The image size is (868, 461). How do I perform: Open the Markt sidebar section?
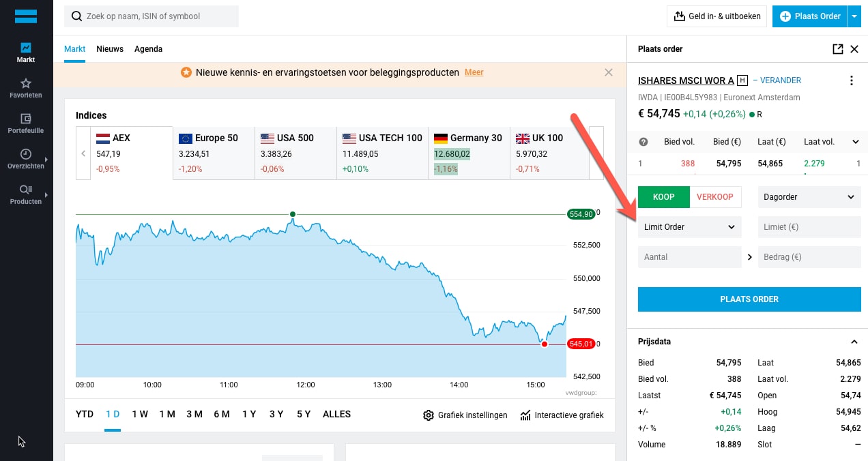pyautogui.click(x=26, y=53)
